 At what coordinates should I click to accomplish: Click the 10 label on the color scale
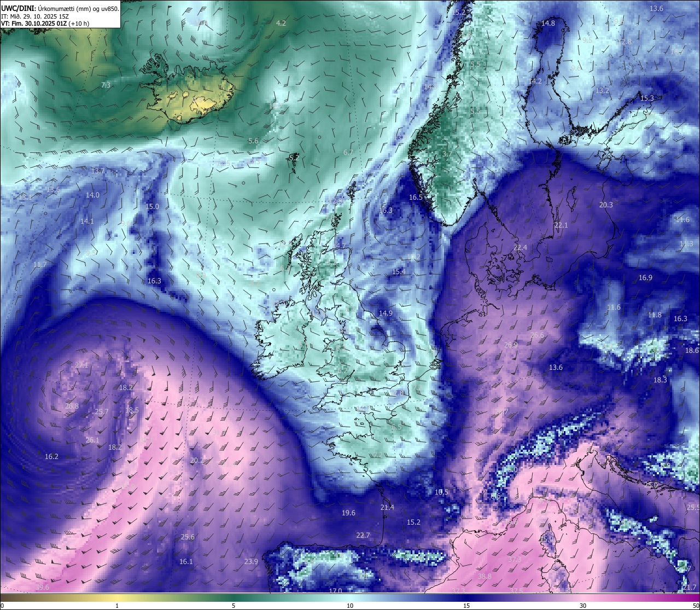point(350,606)
